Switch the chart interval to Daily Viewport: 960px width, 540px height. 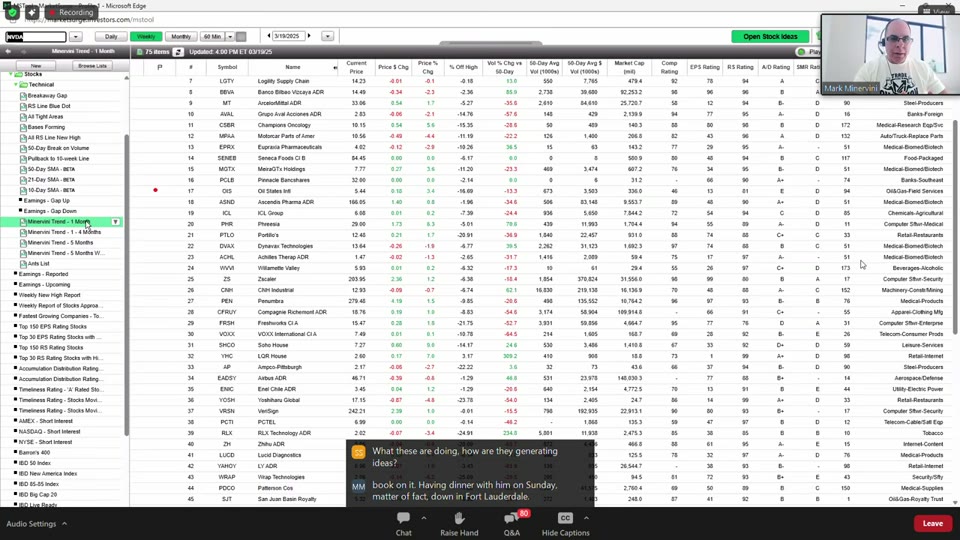point(111,37)
